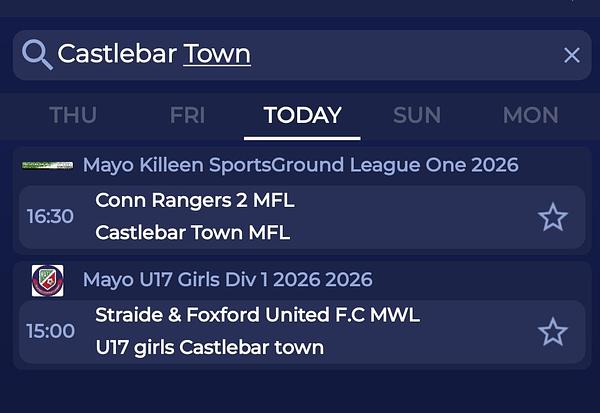Open Mayo Killeen SportsGround League One 2026
The height and width of the screenshot is (413, 600).
coord(300,165)
